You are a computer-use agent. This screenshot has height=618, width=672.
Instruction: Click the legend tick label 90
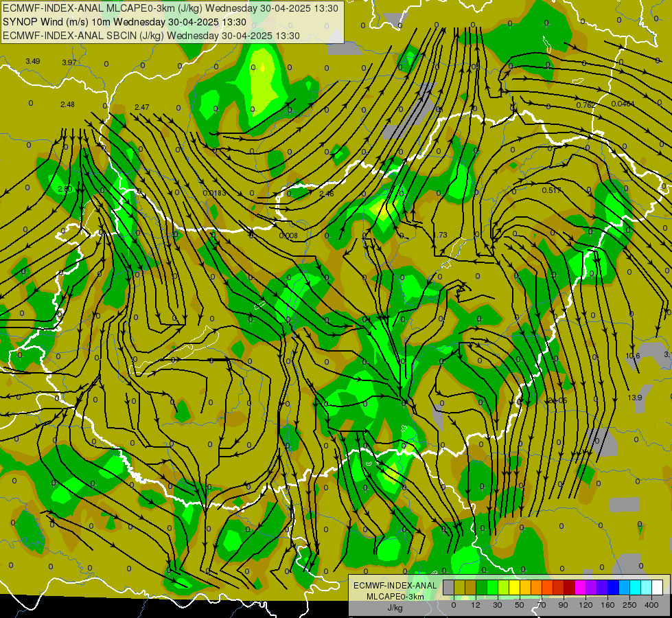pos(563,605)
